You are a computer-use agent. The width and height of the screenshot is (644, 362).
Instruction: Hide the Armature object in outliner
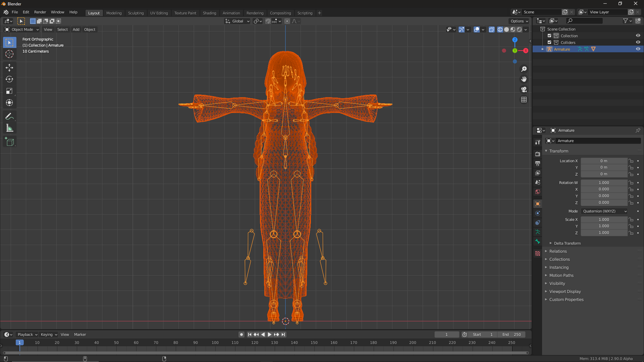pos(638,49)
